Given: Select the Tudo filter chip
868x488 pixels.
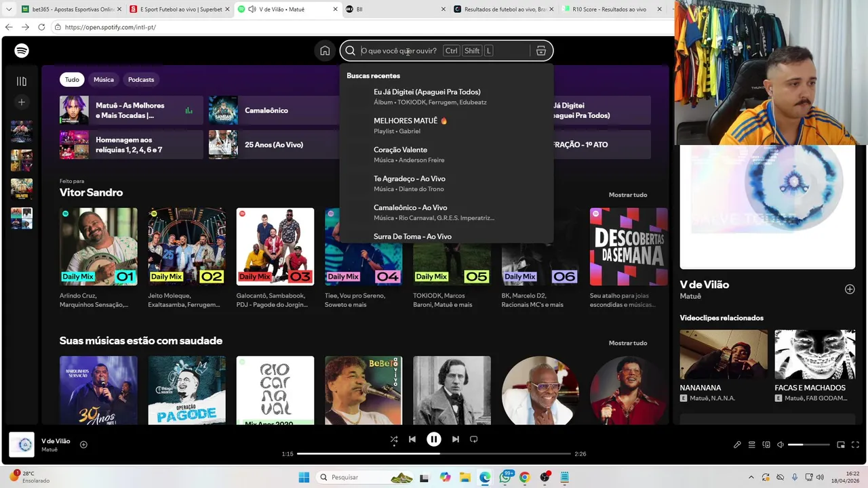Looking at the screenshot, I should (x=72, y=79).
